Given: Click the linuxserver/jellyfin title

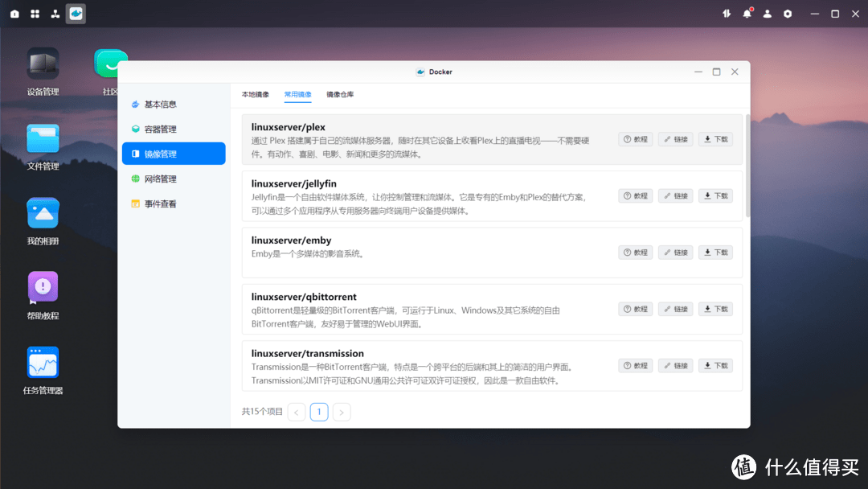Looking at the screenshot, I should pyautogui.click(x=294, y=183).
